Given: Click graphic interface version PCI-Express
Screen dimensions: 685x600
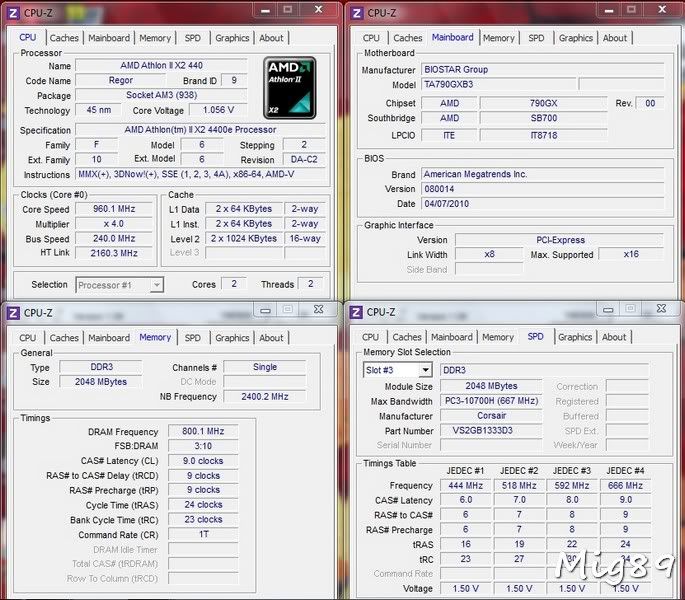Looking at the screenshot, I should click(x=560, y=240).
